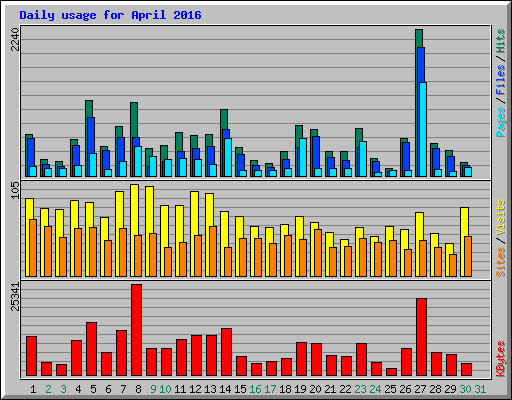The image size is (512, 400).
Task: Click the cyan 'Pages' legend label
Action: pos(501,122)
